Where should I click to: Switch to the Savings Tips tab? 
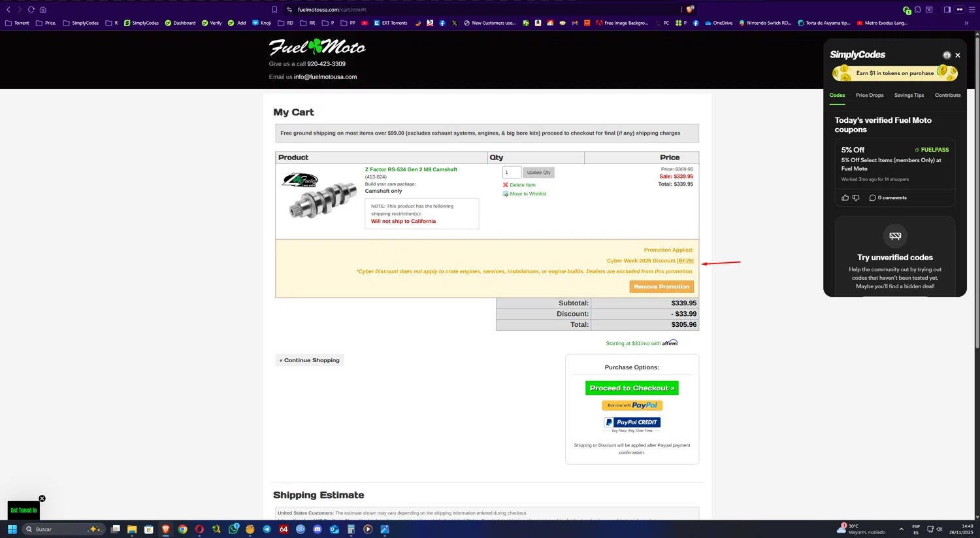click(909, 95)
